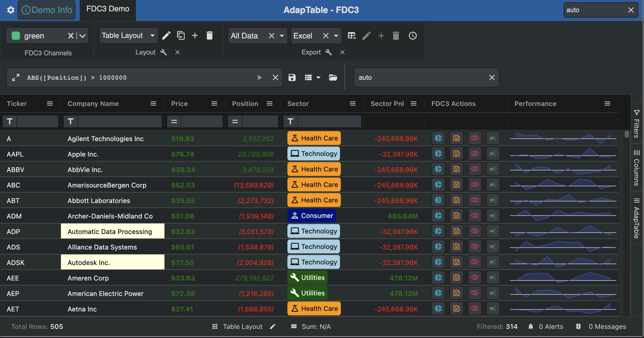This screenshot has height=338, width=644.
Task: Expand the Excel export format dropdown
Action: 336,36
